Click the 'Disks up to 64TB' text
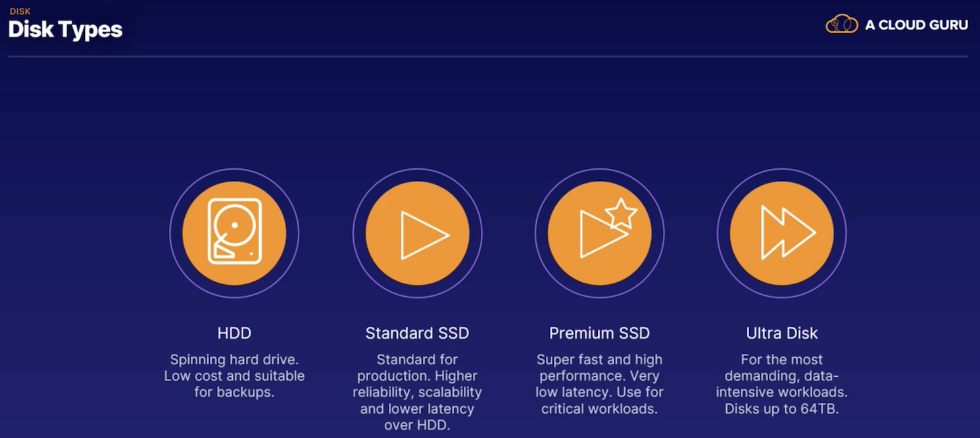The image size is (980, 438). 781,409
